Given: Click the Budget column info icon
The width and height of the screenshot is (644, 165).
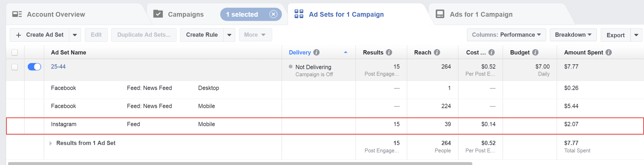Looking at the screenshot, I should 535,52.
